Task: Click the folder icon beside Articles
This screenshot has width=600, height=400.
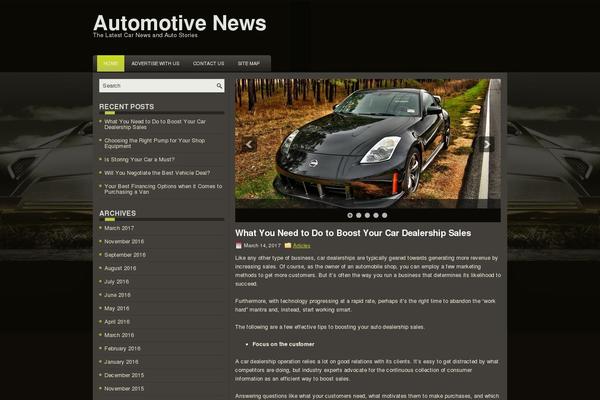Action: click(288, 245)
